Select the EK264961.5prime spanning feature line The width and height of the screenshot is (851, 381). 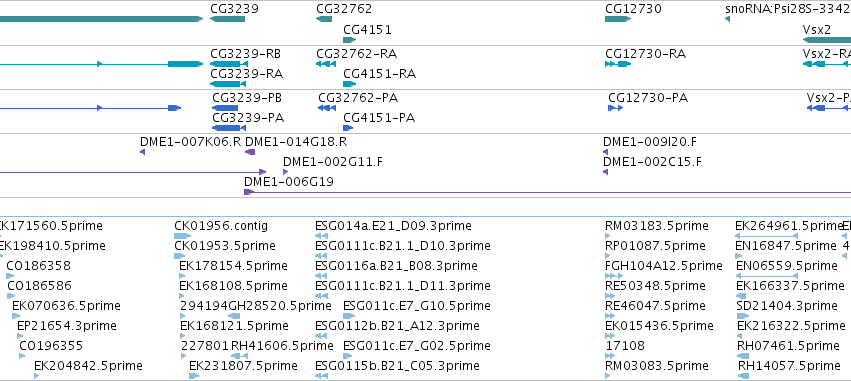766,236
